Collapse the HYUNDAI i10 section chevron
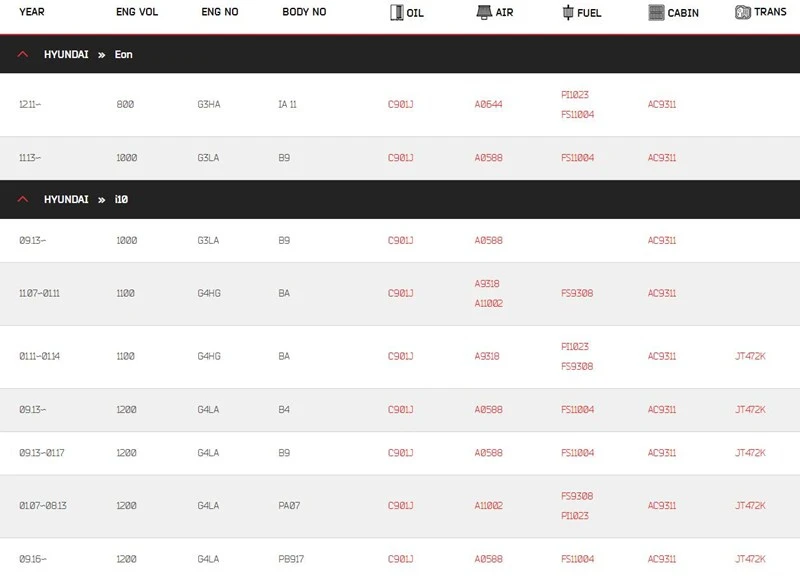Screen dimensions: 800x580 tap(23, 199)
